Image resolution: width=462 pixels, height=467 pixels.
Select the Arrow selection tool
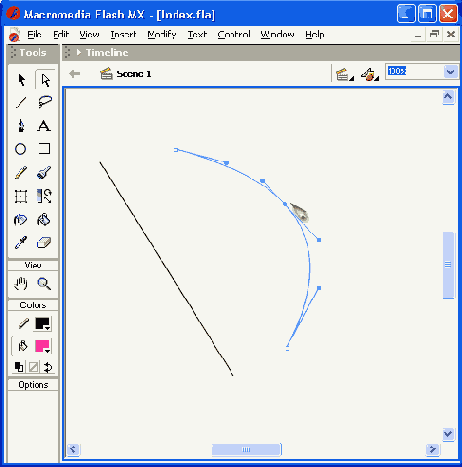[22, 80]
